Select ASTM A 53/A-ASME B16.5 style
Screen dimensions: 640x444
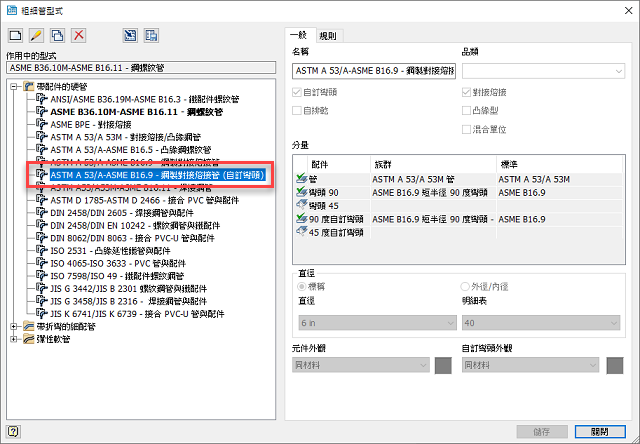coord(131,149)
